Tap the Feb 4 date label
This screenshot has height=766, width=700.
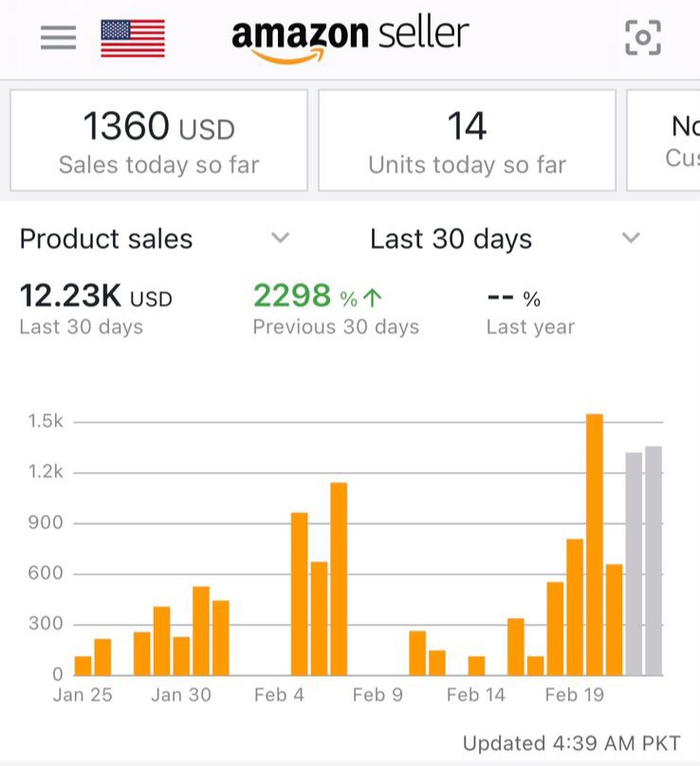[x=279, y=695]
